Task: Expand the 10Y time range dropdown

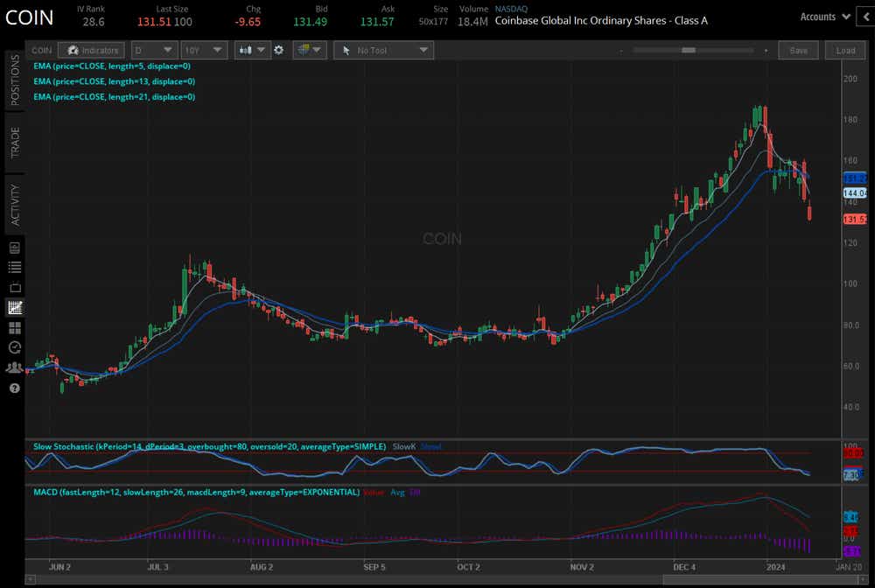Action: tap(204, 51)
